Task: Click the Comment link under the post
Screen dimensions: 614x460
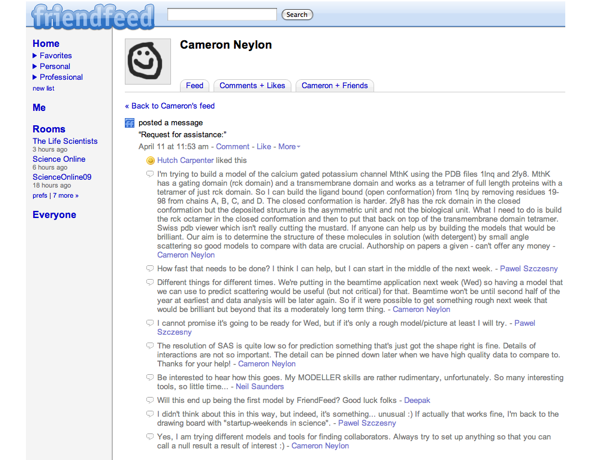Action: [233, 146]
